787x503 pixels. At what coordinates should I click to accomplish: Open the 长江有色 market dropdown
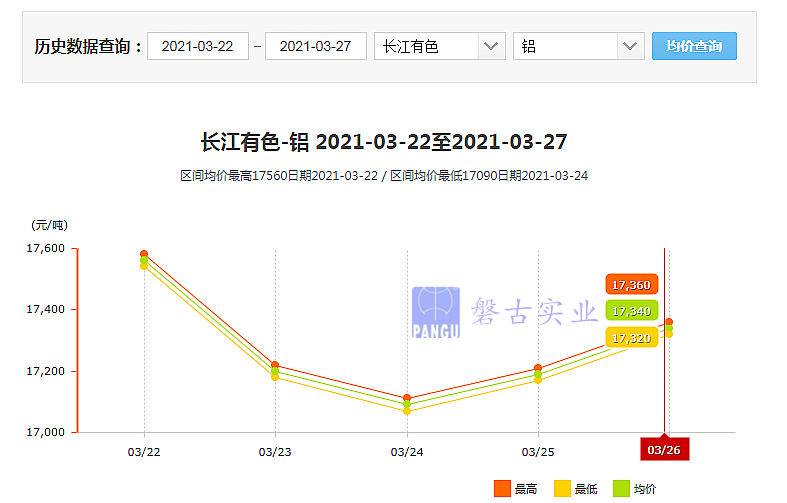pos(439,46)
